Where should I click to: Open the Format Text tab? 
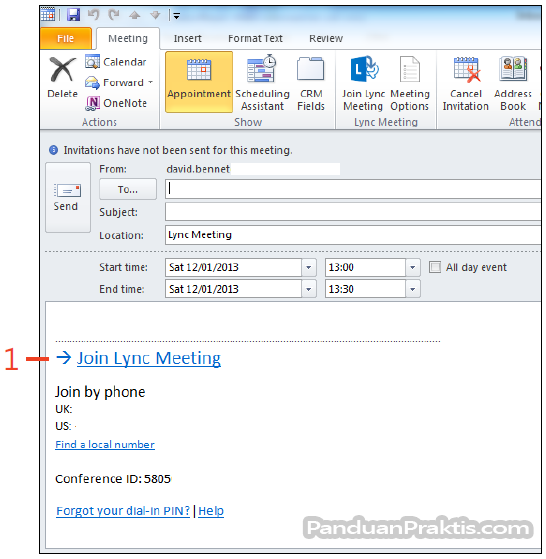click(x=255, y=39)
